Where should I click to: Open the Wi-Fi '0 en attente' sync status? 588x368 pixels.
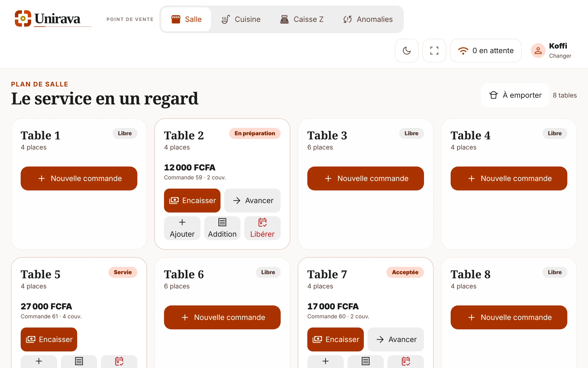point(486,51)
